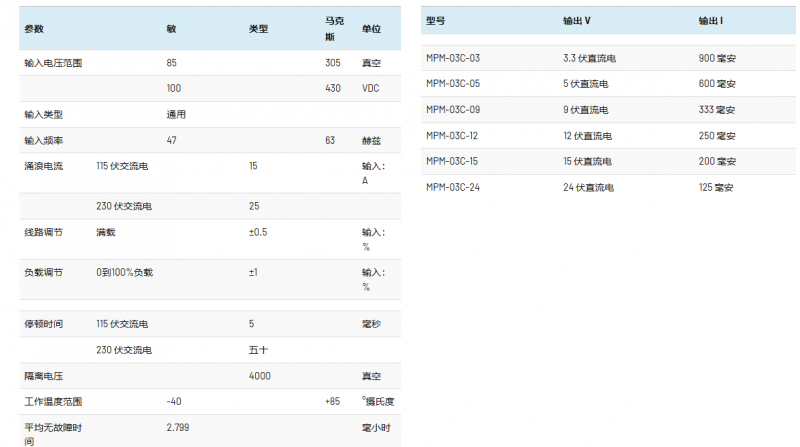Select the 工作温度范围 parameter cell
This screenshot has height=447, width=800.
(x=53, y=402)
